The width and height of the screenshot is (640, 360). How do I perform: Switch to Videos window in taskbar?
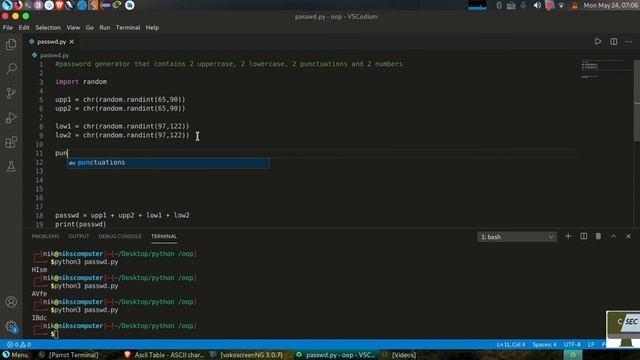tap(399, 355)
